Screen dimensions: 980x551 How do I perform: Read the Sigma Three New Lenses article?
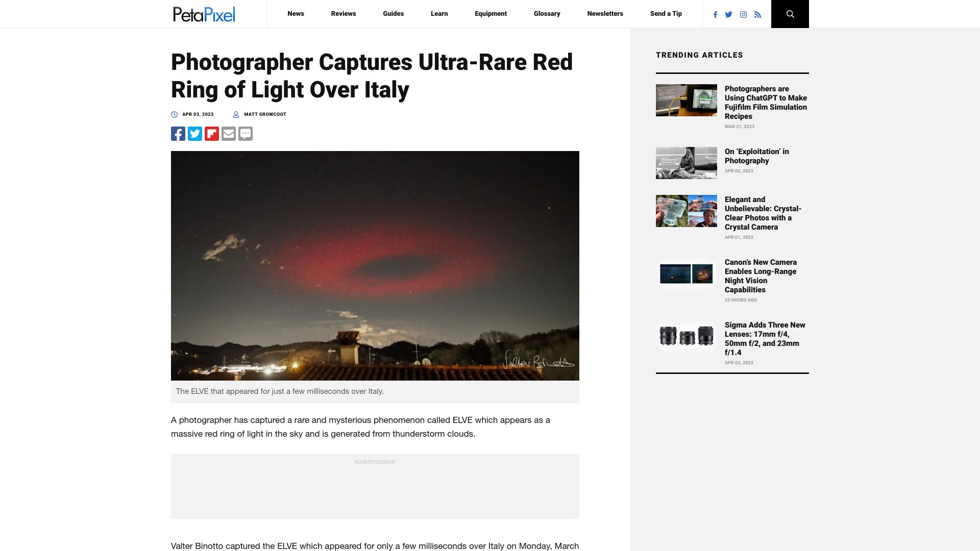coord(765,339)
